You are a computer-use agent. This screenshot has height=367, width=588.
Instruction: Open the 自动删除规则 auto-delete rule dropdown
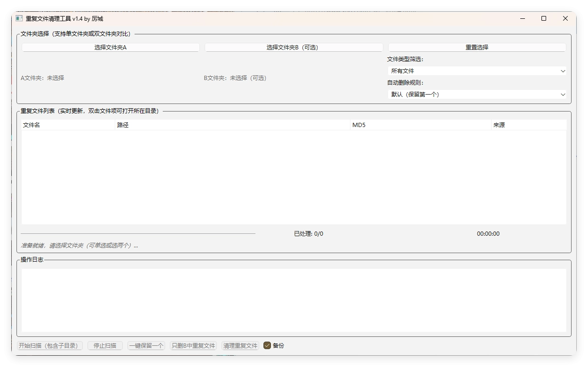click(x=477, y=94)
